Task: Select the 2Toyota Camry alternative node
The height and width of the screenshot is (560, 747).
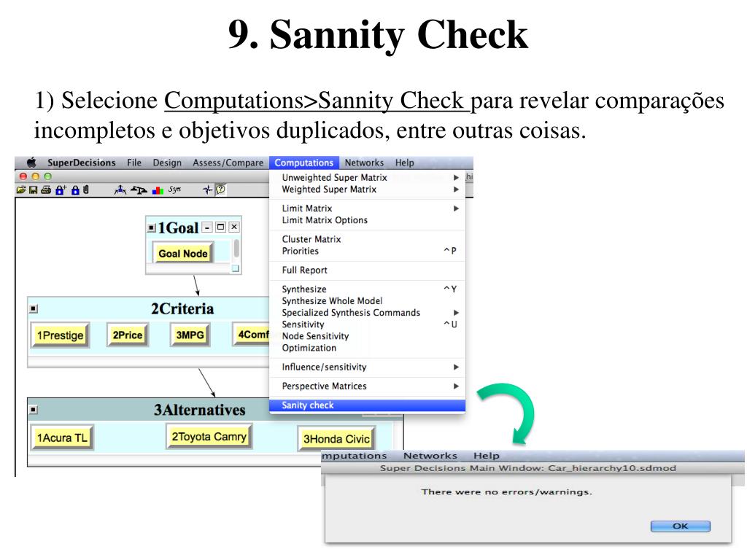Action: coord(209,436)
